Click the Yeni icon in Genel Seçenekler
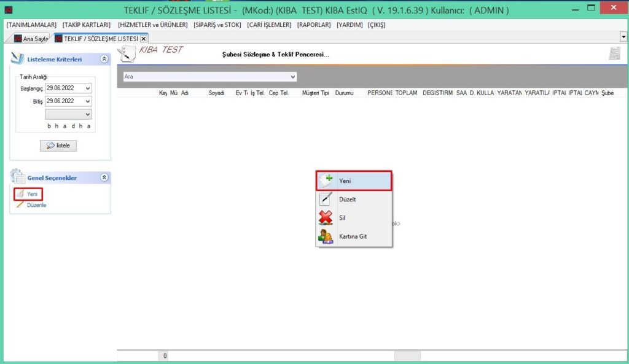 point(20,194)
